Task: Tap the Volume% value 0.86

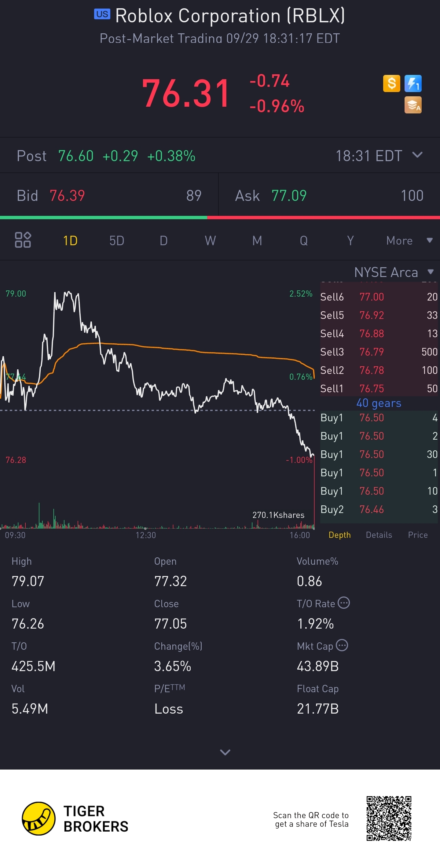Action: point(310,581)
